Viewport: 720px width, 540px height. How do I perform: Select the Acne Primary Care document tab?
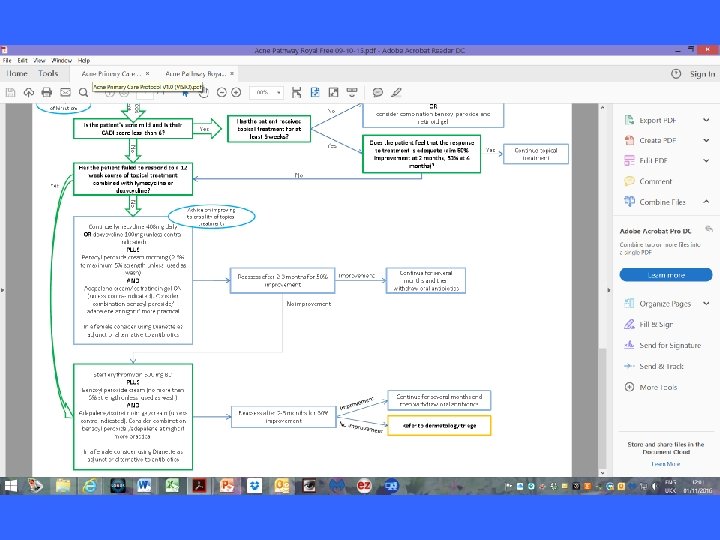click(x=111, y=73)
